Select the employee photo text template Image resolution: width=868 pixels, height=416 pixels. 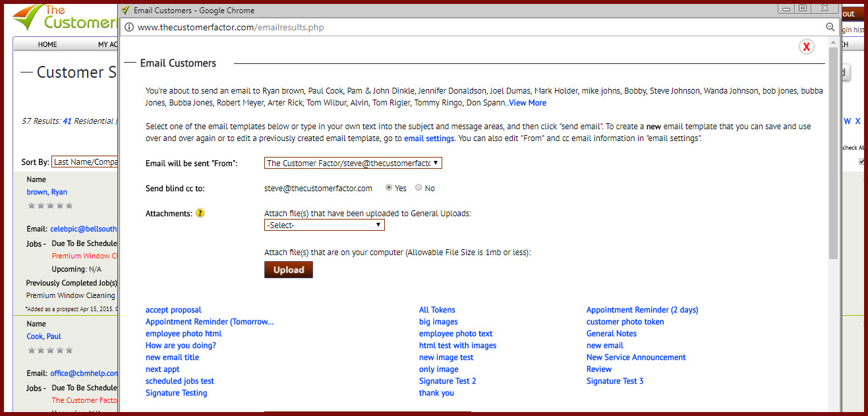pyautogui.click(x=456, y=334)
